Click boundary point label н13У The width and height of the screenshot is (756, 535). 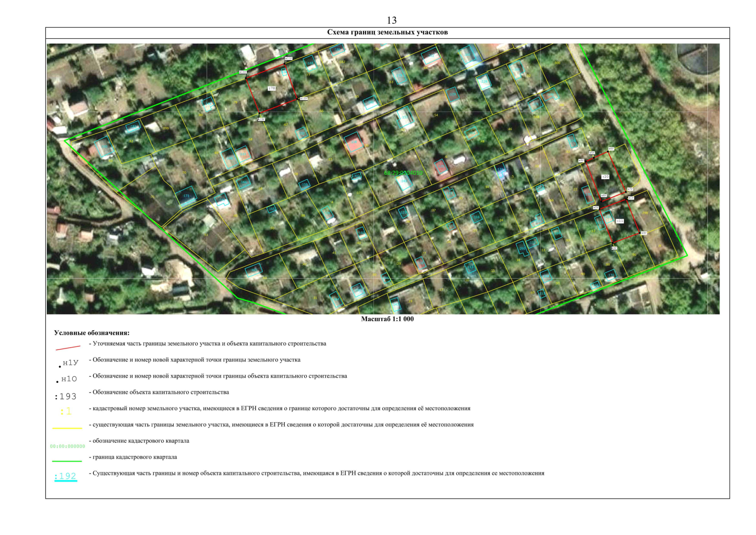(x=261, y=119)
